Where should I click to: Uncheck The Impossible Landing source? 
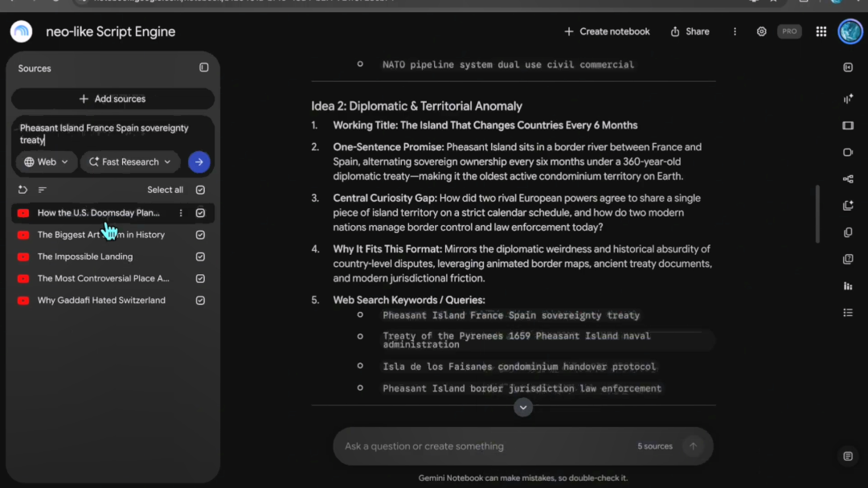click(200, 256)
